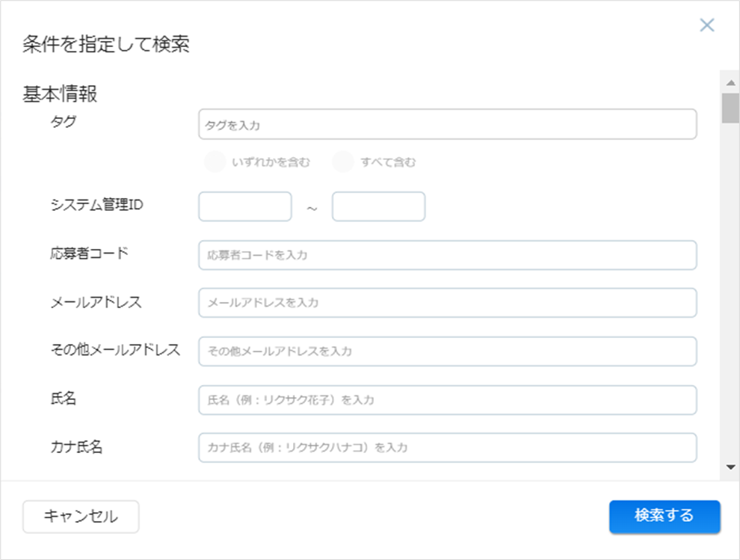Click the 氏名 text field

pos(447,400)
